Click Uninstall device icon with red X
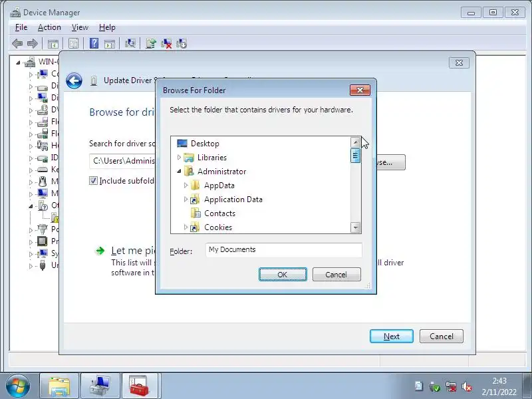Screen dimensions: 532x399 (x=166, y=43)
